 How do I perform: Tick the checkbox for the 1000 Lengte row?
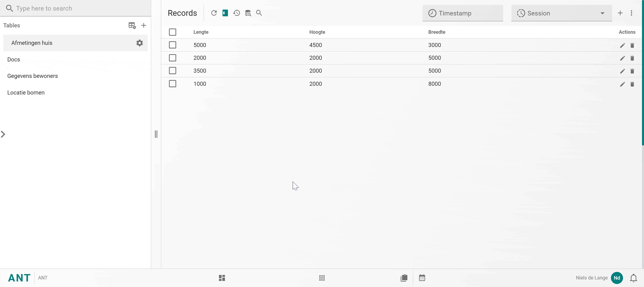tap(173, 84)
